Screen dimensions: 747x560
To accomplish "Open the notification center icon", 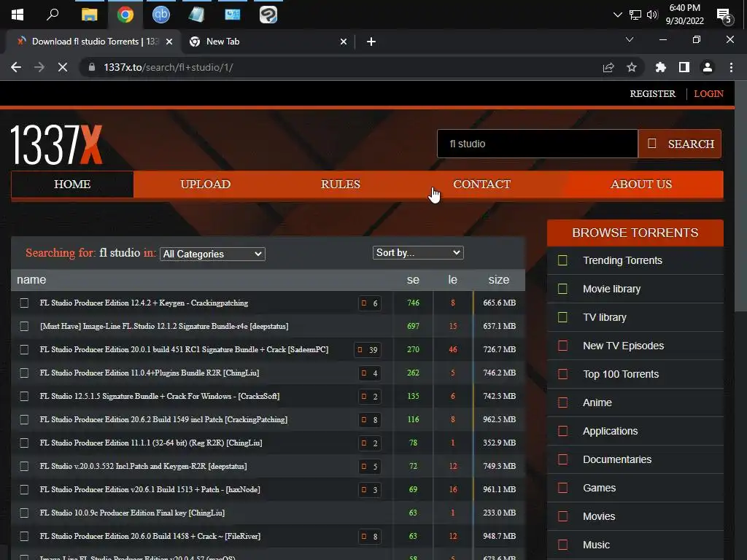I will (x=724, y=16).
